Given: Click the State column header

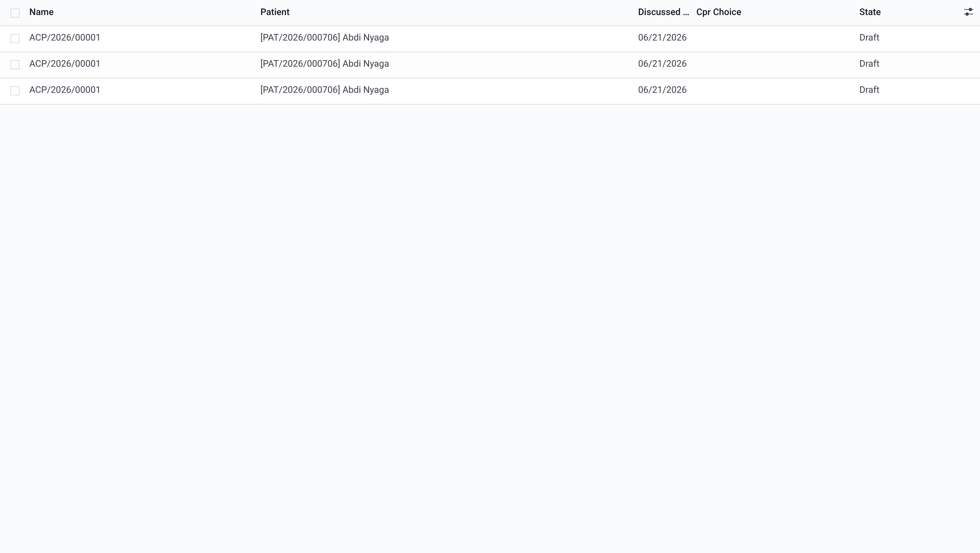Looking at the screenshot, I should 870,12.
